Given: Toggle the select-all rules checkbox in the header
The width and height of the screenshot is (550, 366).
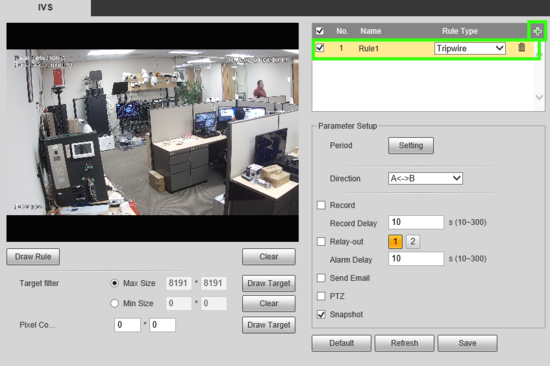Looking at the screenshot, I should tap(320, 31).
